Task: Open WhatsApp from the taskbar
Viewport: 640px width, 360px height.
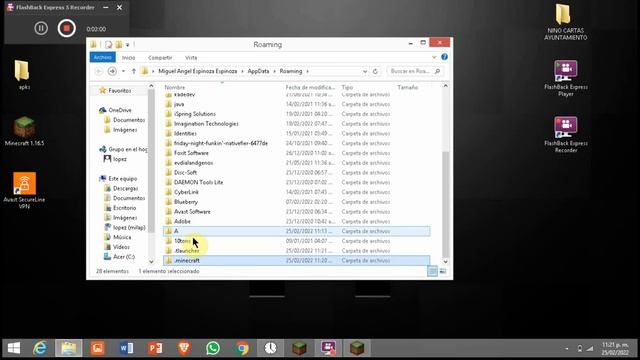Action: point(213,348)
